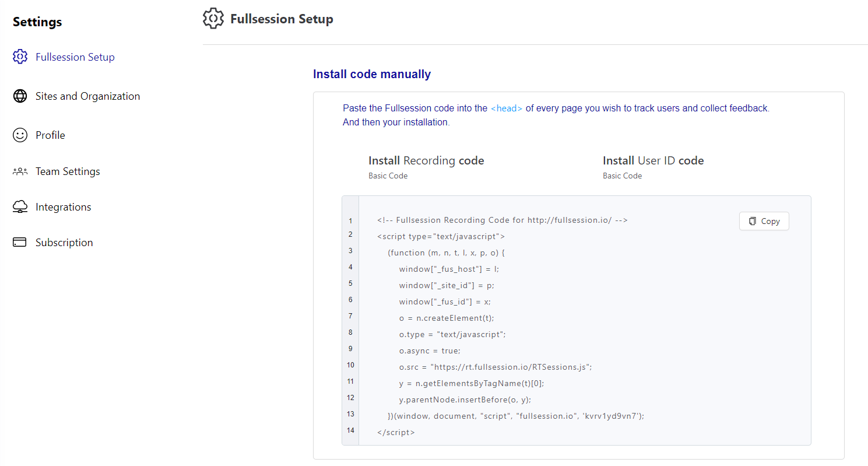Image resolution: width=868 pixels, height=466 pixels.
Task: Open Team Settings page
Action: 68,171
